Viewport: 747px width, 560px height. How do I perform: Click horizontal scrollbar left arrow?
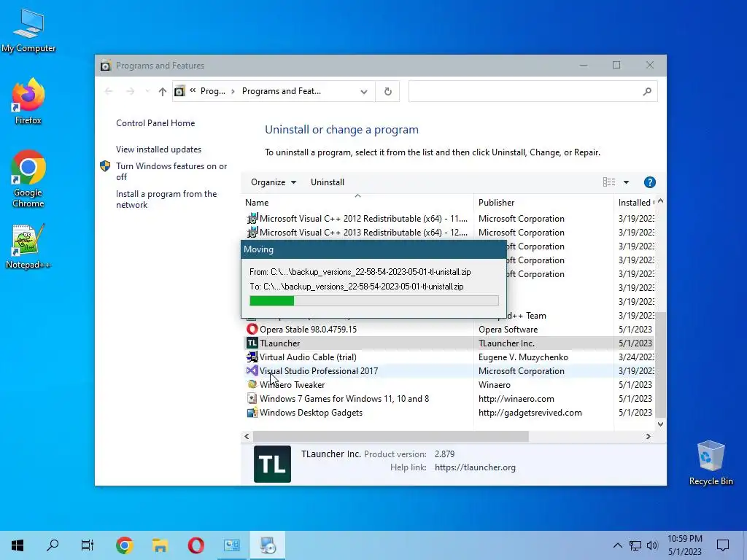[x=247, y=436]
